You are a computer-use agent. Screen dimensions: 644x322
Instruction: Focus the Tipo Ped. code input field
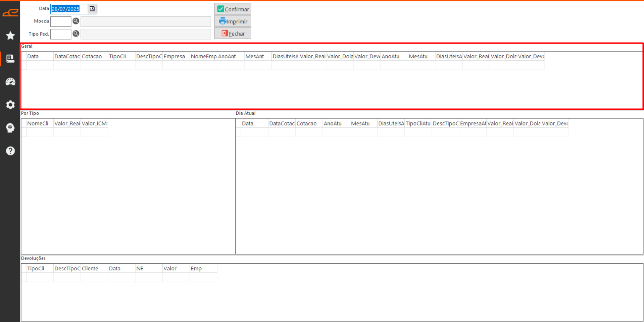61,34
